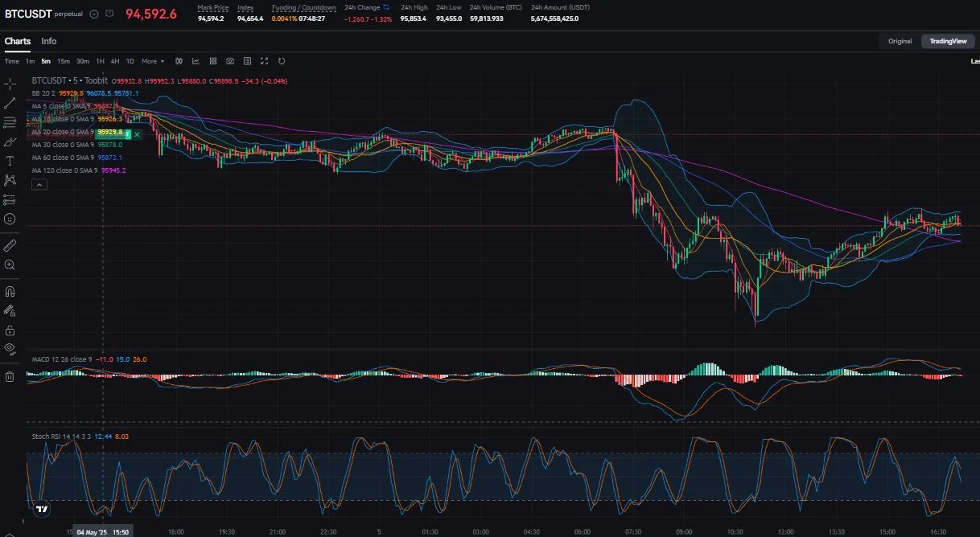Click the Funding / Countdown label
Screen dimensions: 980x537
306,7
